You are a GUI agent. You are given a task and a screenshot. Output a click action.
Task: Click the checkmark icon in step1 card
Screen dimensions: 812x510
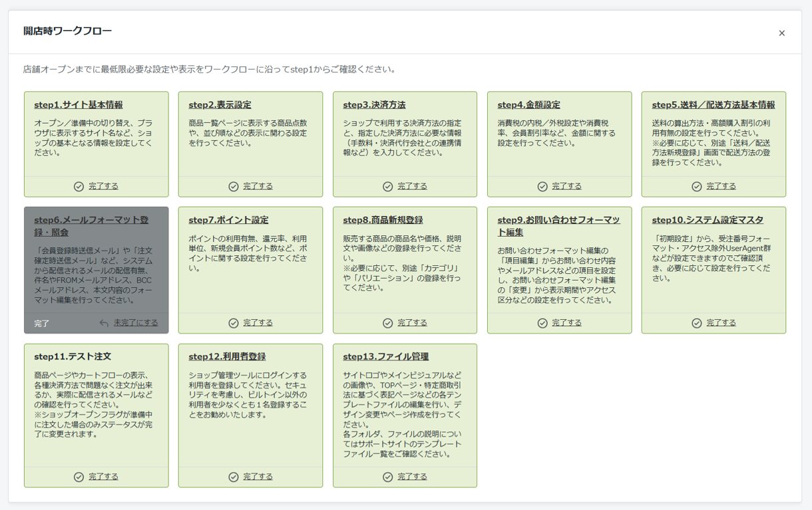click(x=79, y=187)
